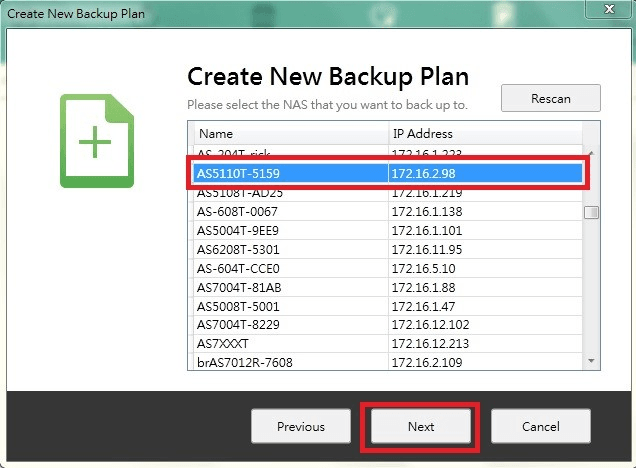The height and width of the screenshot is (468, 636).
Task: Close the Create New Backup Plan dialog
Action: coord(602,12)
